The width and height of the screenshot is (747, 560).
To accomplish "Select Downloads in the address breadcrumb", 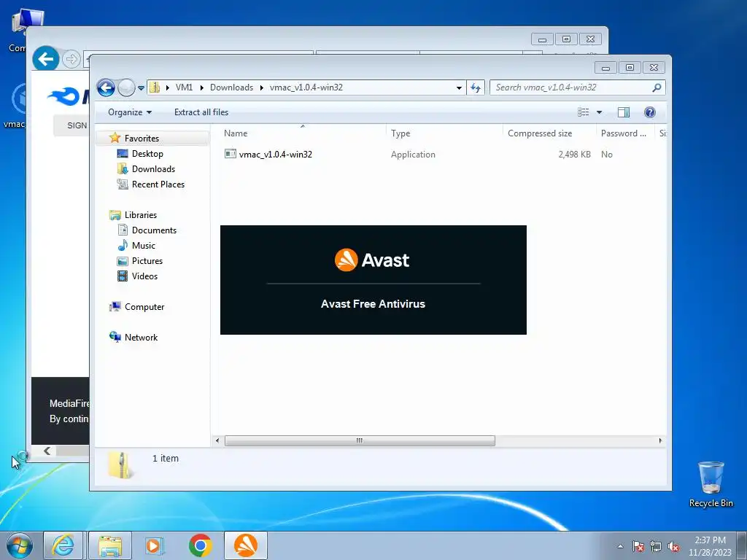I will (231, 87).
